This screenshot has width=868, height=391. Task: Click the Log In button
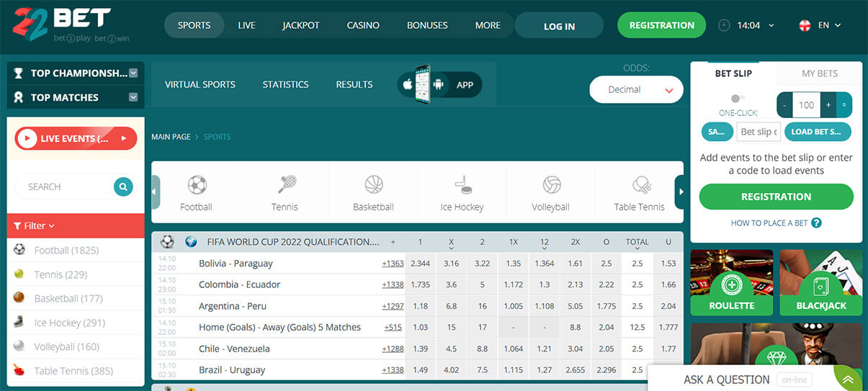click(559, 26)
